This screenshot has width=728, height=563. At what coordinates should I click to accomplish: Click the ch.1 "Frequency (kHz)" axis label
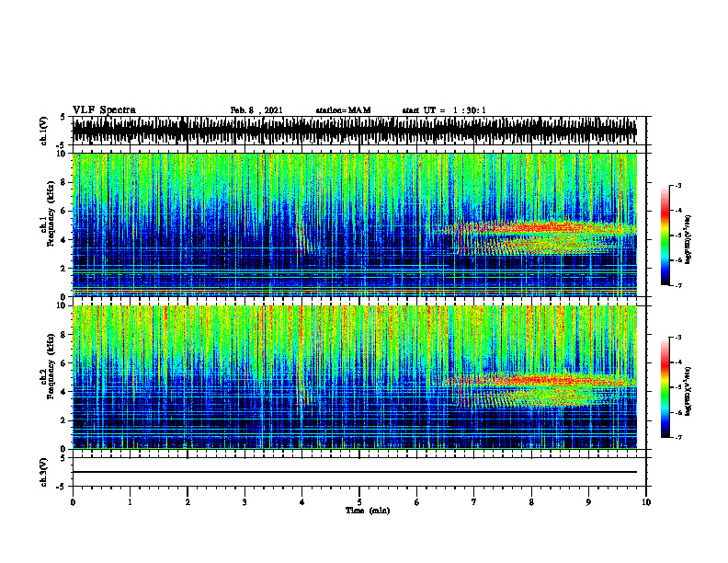[x=51, y=213]
